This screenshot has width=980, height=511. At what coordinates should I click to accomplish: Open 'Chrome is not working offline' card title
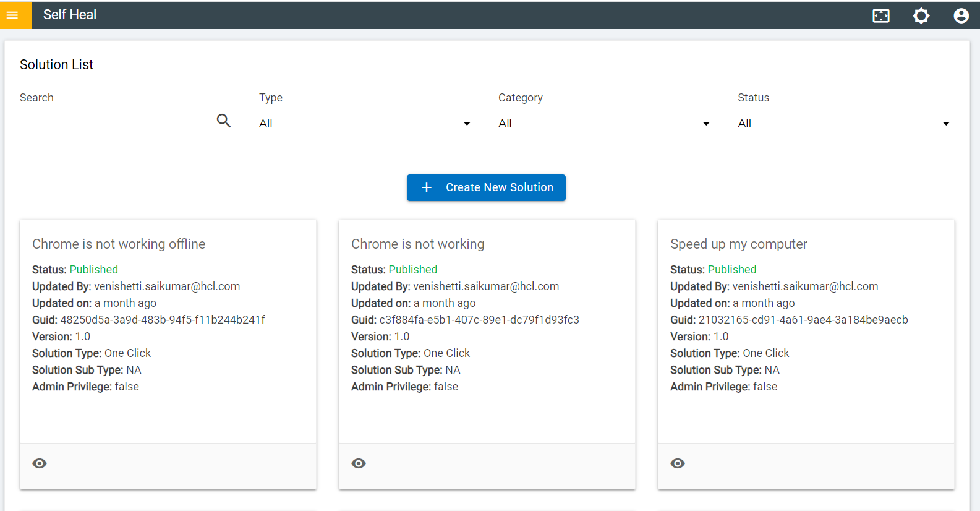click(119, 244)
